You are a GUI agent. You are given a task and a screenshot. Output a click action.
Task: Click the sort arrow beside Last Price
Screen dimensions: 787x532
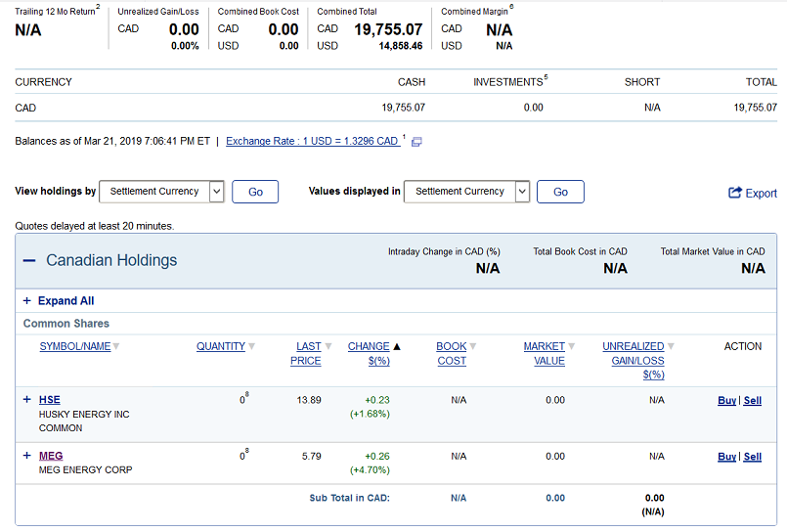(328, 347)
